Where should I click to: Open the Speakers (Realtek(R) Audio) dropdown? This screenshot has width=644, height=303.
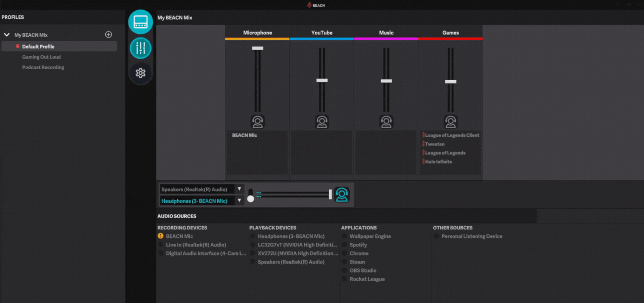coord(239,189)
